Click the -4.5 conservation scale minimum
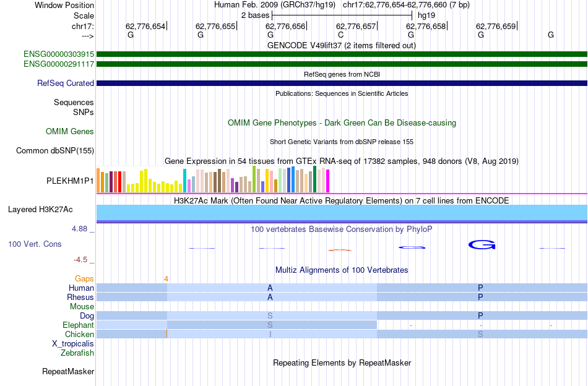The image size is (588, 386). 80,260
